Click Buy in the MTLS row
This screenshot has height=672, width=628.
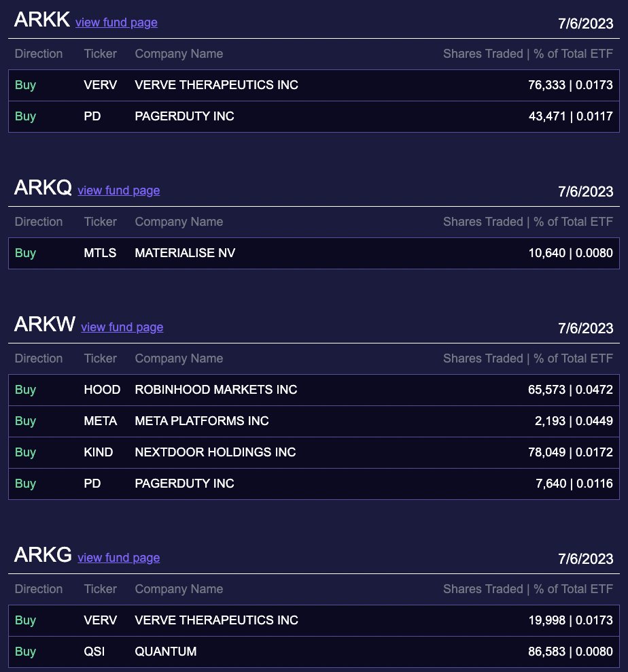tap(25, 253)
